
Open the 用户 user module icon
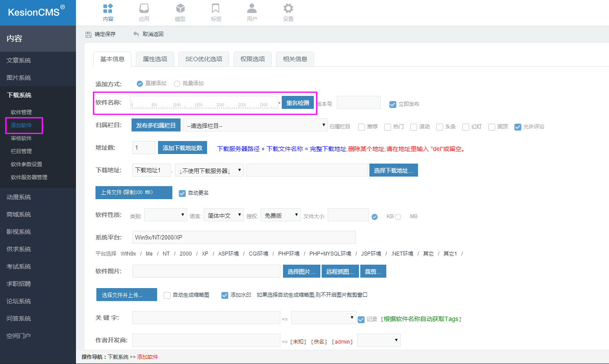coord(252,12)
